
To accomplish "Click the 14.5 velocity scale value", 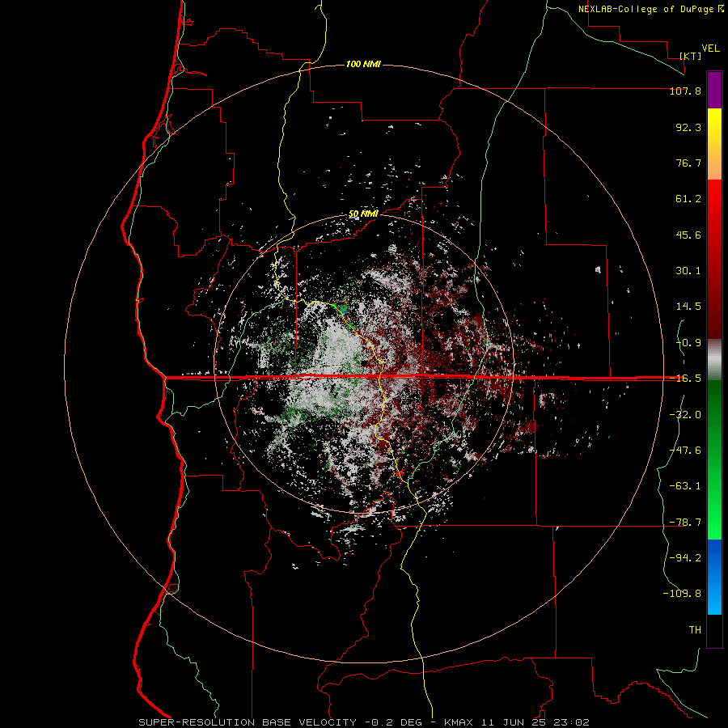I will click(x=688, y=307).
